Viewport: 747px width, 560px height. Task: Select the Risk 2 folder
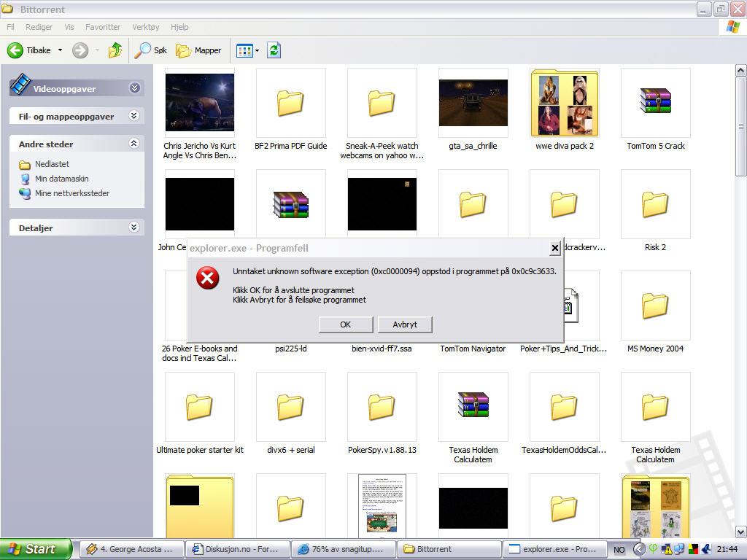pos(656,204)
